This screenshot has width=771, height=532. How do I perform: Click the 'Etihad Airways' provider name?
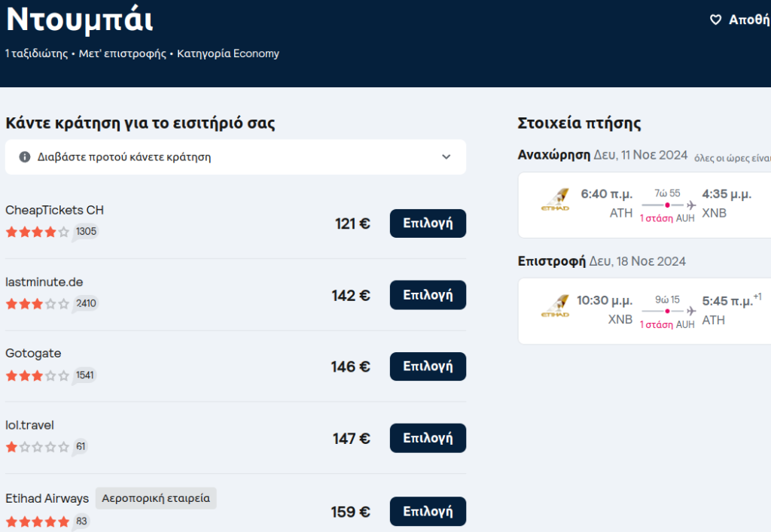47,499
